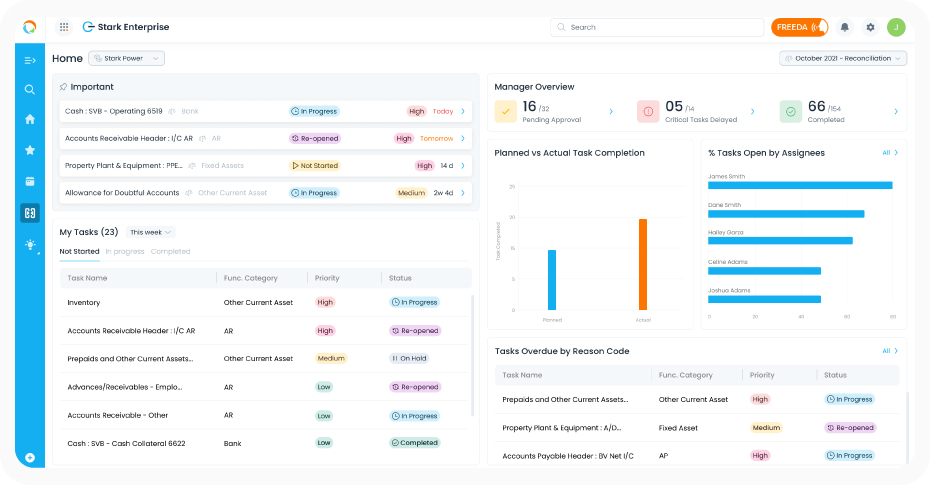Screen dimensions: 930x485
Task: Click the orange Actual bar in chart
Action: pos(643,264)
